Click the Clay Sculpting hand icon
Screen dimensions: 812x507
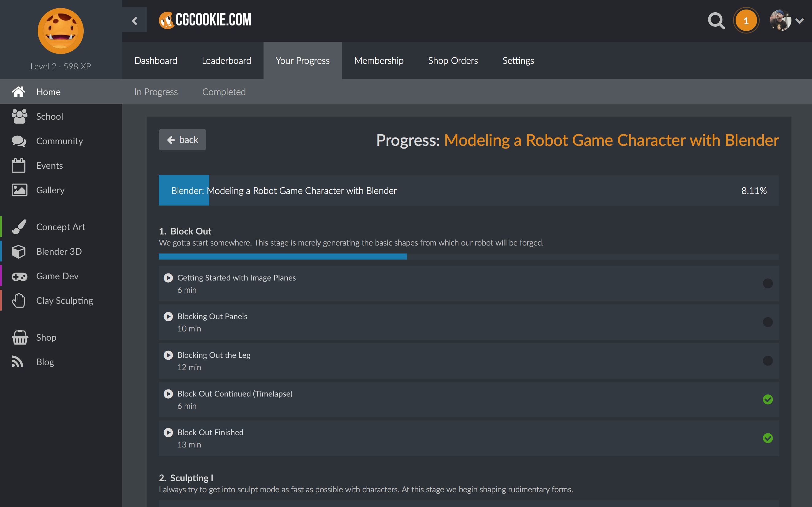coord(18,300)
